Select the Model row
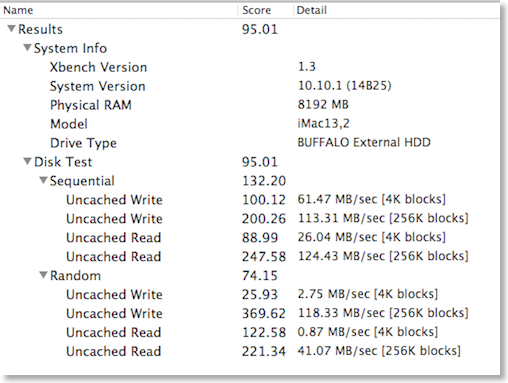The image size is (508, 383). (x=250, y=124)
